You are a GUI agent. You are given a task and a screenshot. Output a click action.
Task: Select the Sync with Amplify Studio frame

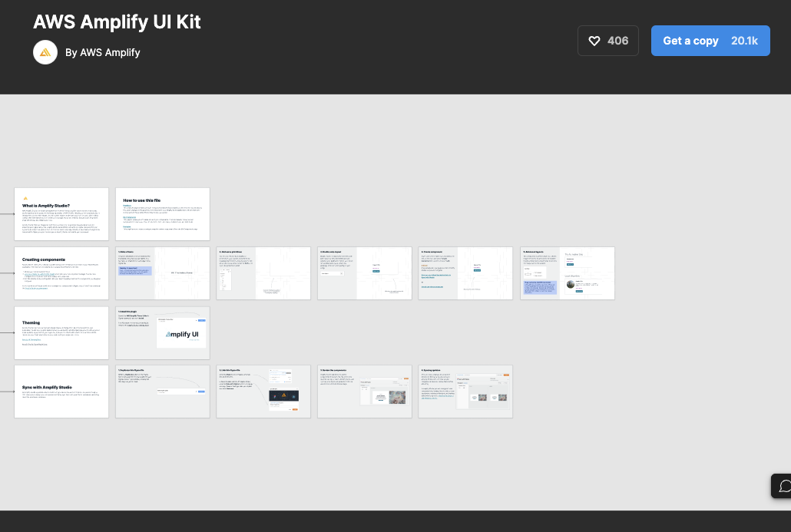pos(61,392)
